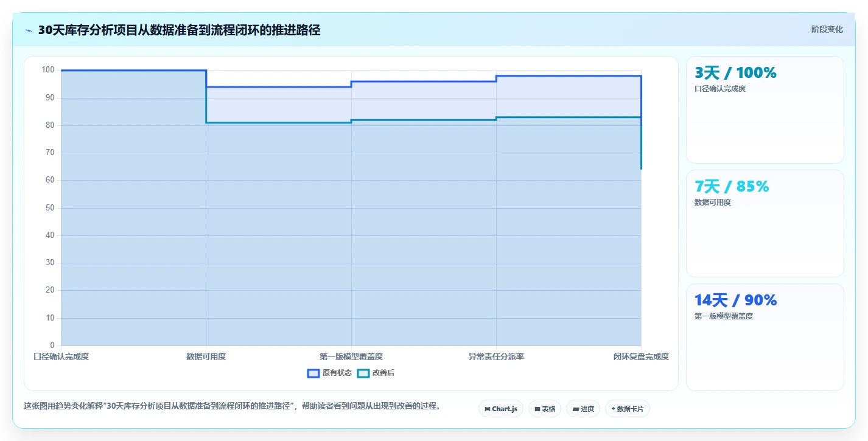
Task: Click the Chart.js tag pill
Action: (x=501, y=409)
